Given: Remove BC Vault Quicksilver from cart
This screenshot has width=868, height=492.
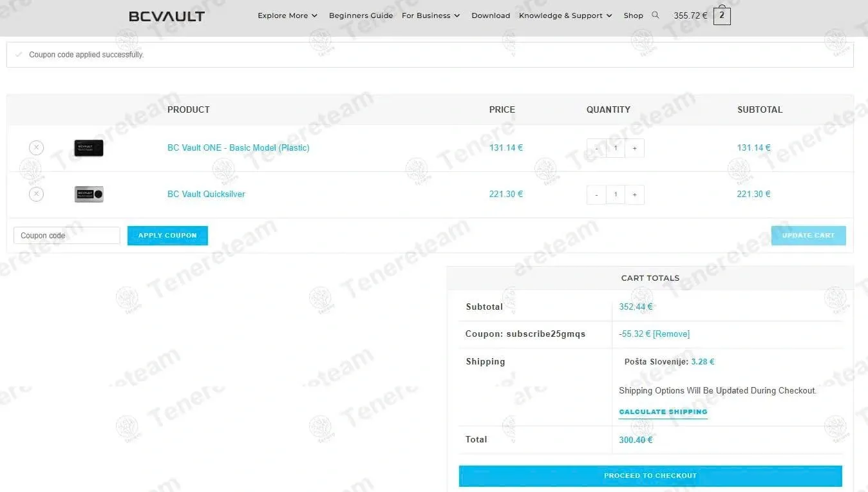Looking at the screenshot, I should coord(36,194).
